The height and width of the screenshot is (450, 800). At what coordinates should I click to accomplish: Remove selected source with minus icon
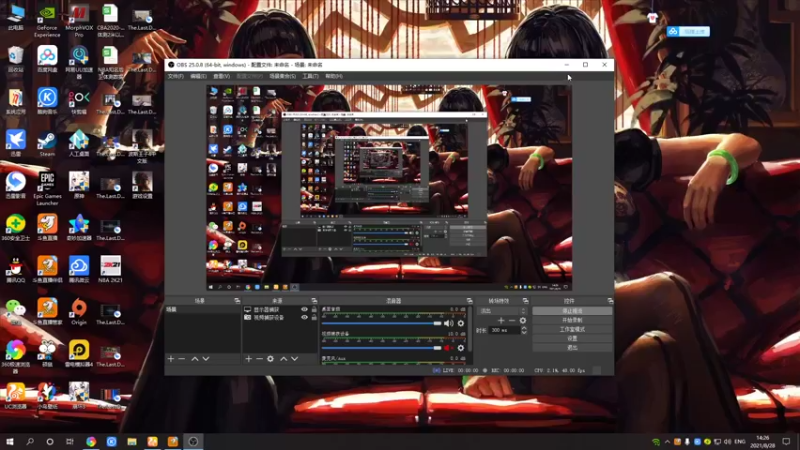tap(259, 359)
